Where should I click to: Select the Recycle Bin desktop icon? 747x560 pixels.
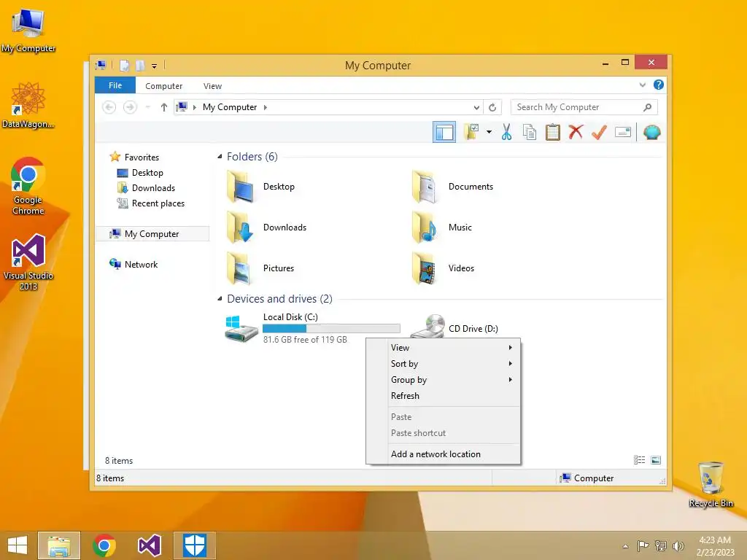pos(711,484)
